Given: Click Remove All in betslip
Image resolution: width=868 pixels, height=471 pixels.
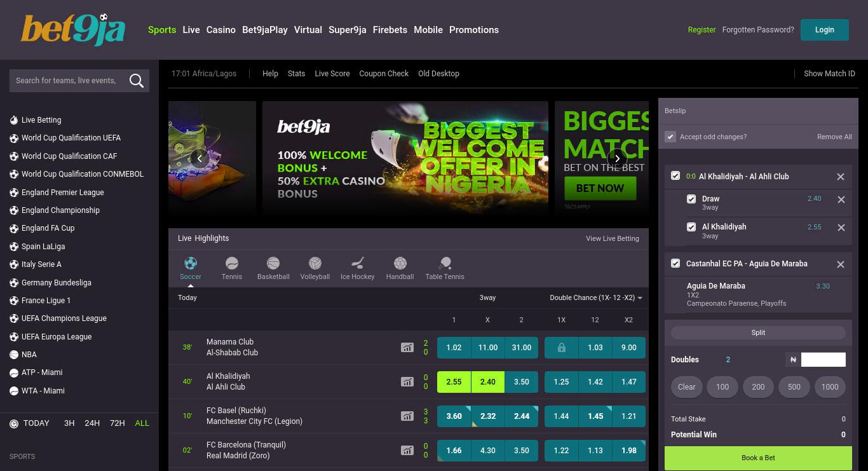Looking at the screenshot, I should point(834,137).
